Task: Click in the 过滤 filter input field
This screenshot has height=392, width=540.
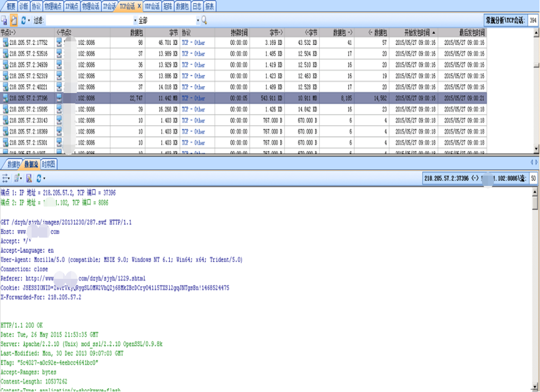Action: pyautogui.click(x=87, y=21)
